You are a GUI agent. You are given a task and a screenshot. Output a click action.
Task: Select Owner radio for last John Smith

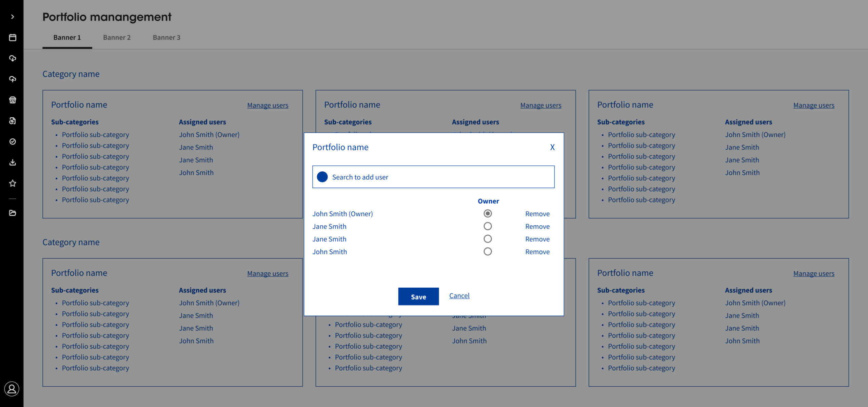488,252
